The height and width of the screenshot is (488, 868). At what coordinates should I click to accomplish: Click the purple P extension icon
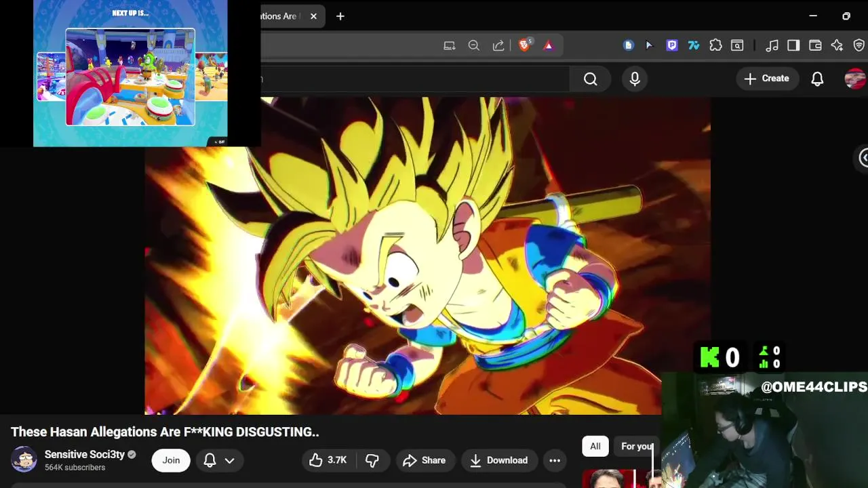(x=672, y=45)
